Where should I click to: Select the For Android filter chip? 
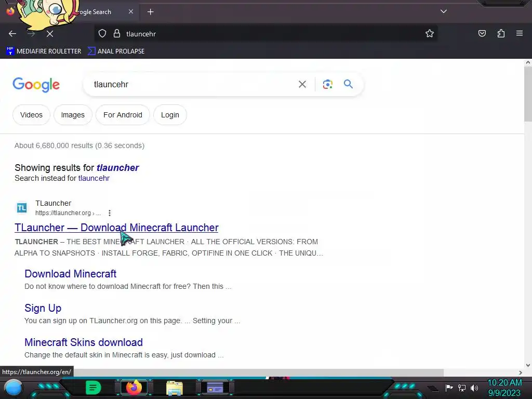(123, 115)
